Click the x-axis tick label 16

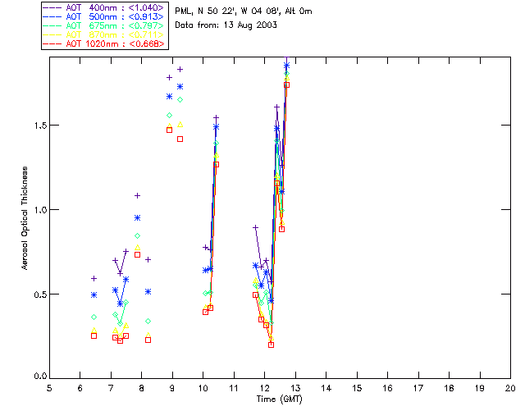click(388, 387)
